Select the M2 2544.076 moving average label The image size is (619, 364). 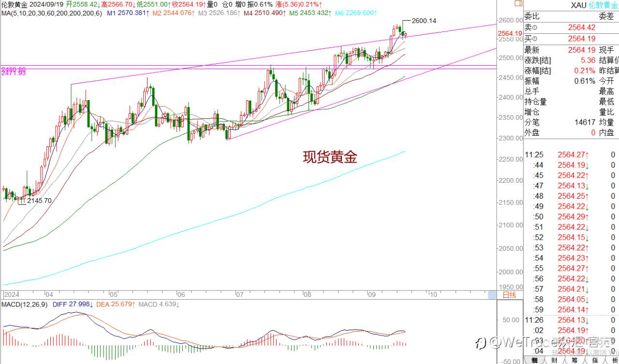(x=173, y=13)
